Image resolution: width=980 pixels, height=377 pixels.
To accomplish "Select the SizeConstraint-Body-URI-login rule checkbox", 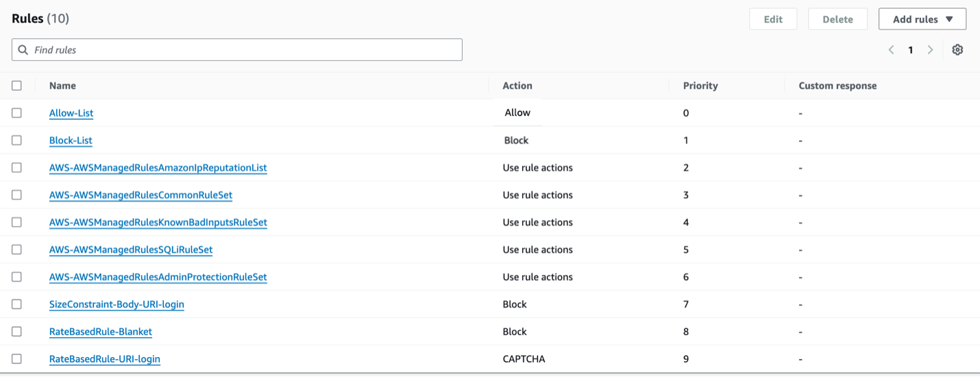I will 16,304.
